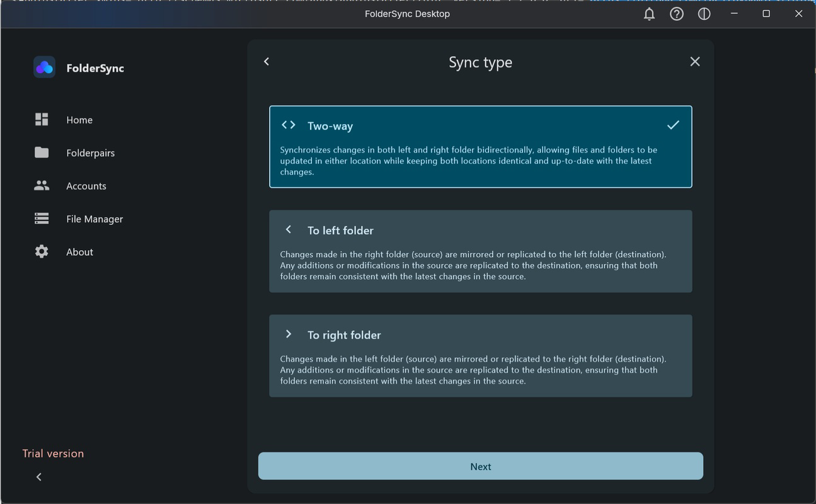Screen dimensions: 816x504
Task: Click the Folderpairs folder icon
Action: pyautogui.click(x=42, y=152)
